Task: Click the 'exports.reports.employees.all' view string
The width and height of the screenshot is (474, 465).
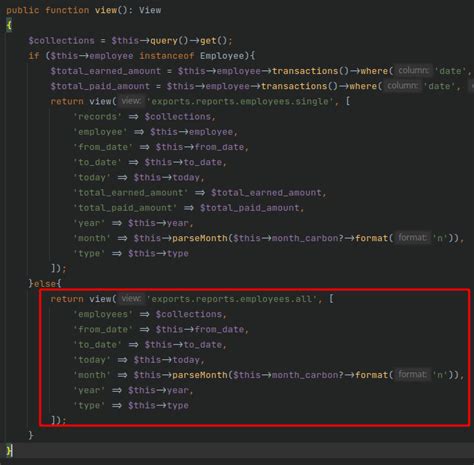Action: pos(232,299)
